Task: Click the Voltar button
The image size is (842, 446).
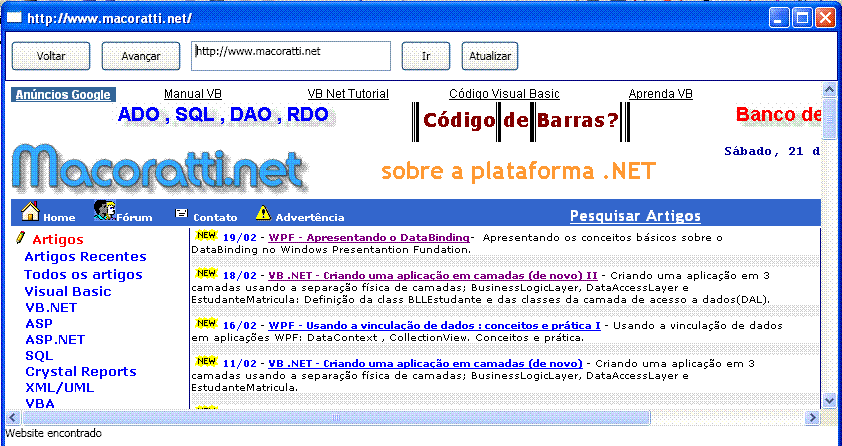Action: pos(51,56)
